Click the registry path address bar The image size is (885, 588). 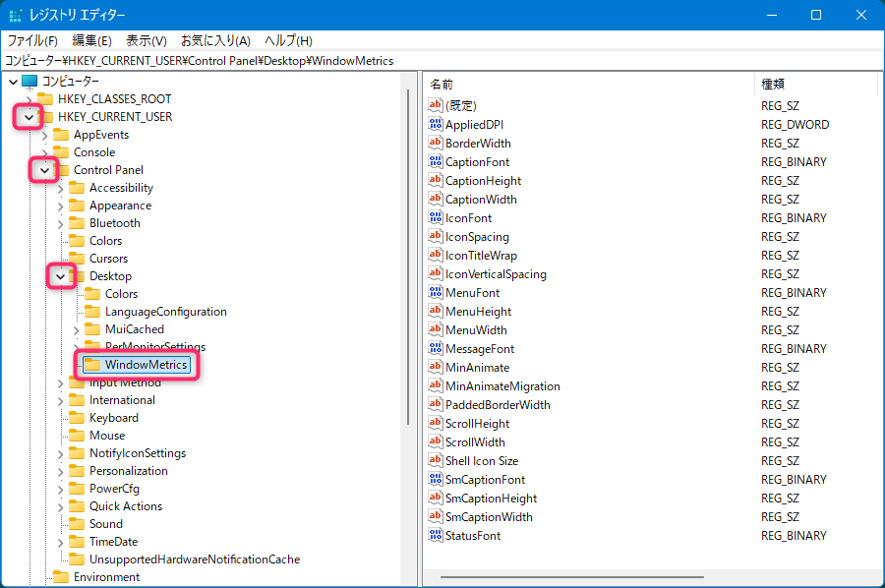tap(442, 60)
